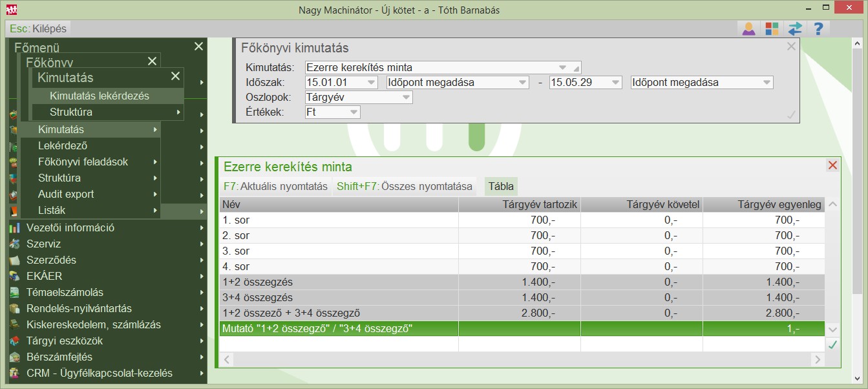Expand the Szerviz submenu arrow

tap(202, 244)
